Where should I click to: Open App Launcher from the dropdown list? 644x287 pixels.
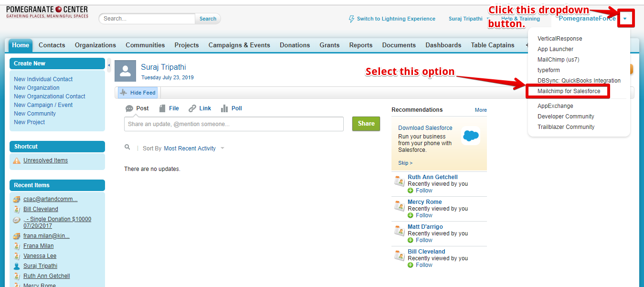click(555, 49)
